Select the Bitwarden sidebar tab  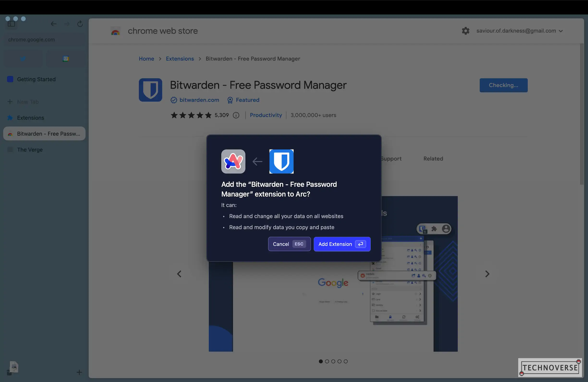pos(44,134)
